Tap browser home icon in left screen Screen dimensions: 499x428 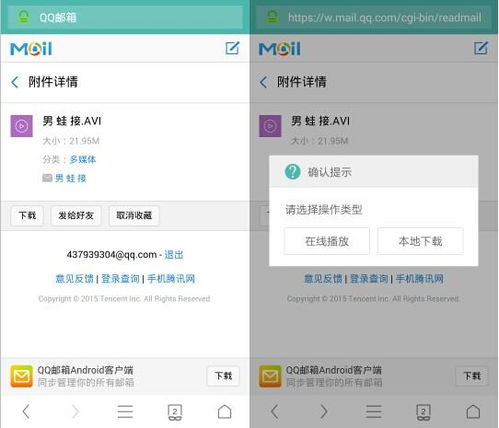(224, 412)
